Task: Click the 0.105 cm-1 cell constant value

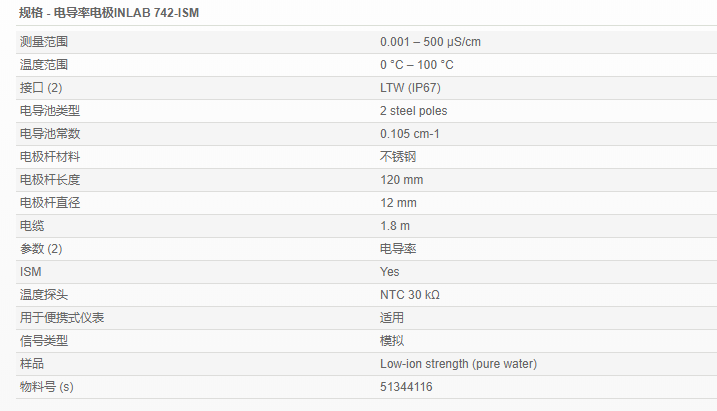Action: coord(409,133)
